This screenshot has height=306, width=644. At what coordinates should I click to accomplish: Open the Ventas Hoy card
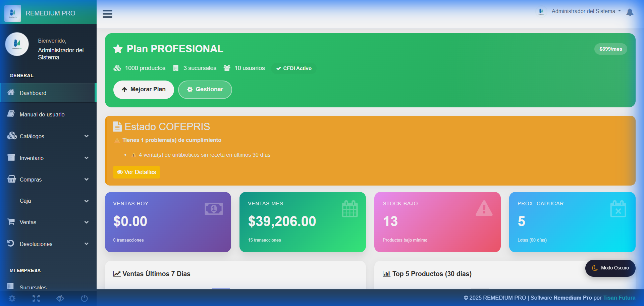point(168,222)
